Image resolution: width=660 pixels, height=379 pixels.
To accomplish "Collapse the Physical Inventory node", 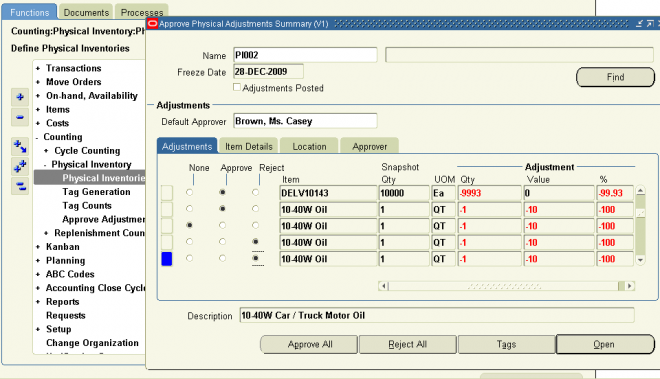I will pyautogui.click(x=45, y=165).
